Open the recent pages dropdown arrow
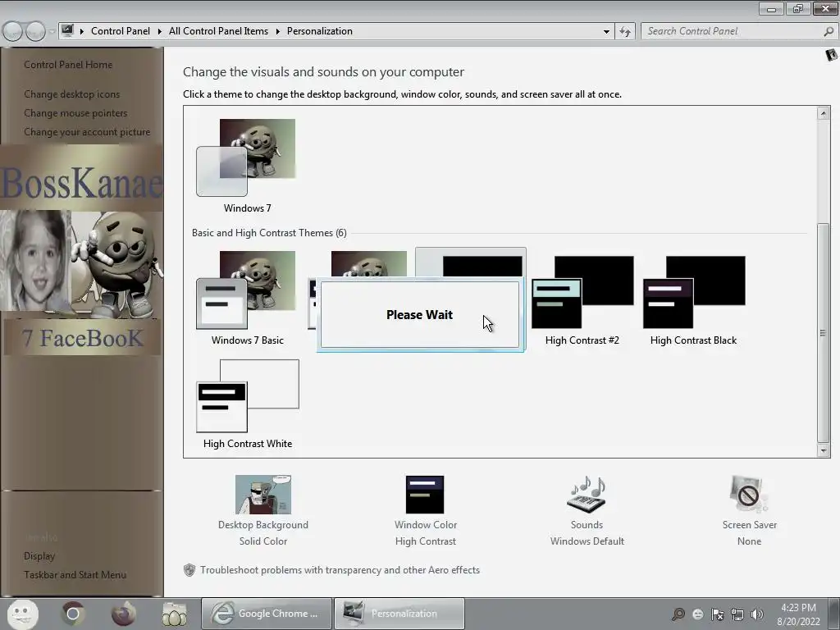 pos(52,32)
